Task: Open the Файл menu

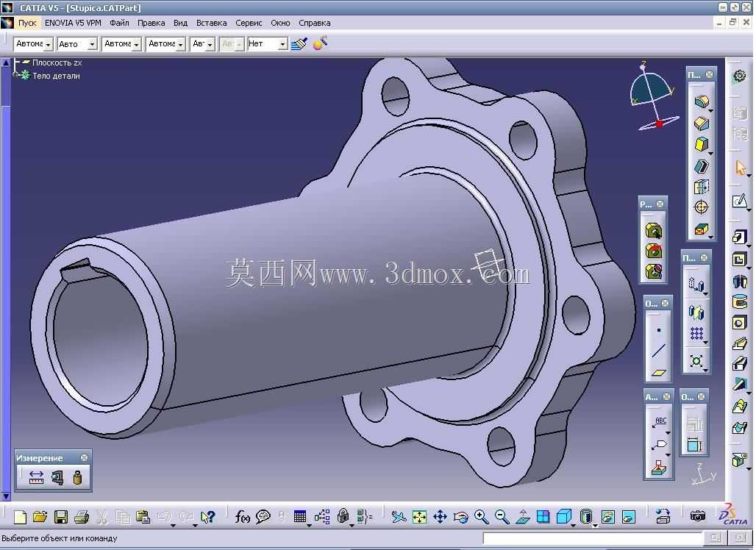Action: click(119, 23)
